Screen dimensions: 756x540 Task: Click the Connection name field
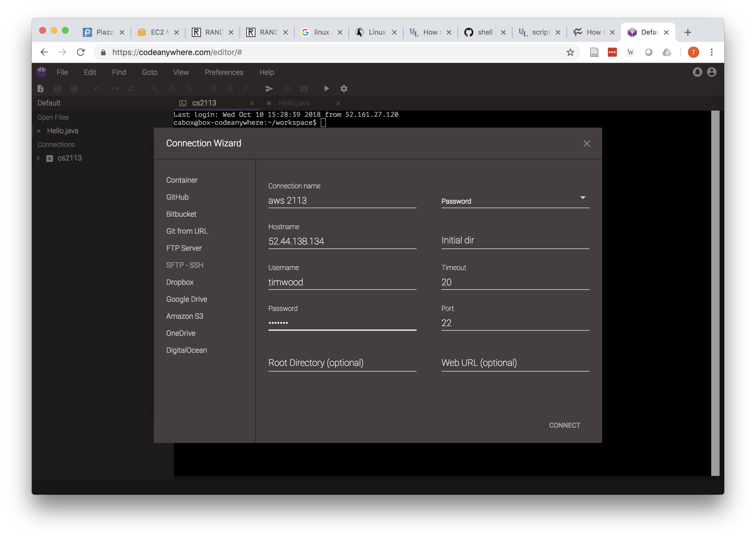pyautogui.click(x=343, y=201)
